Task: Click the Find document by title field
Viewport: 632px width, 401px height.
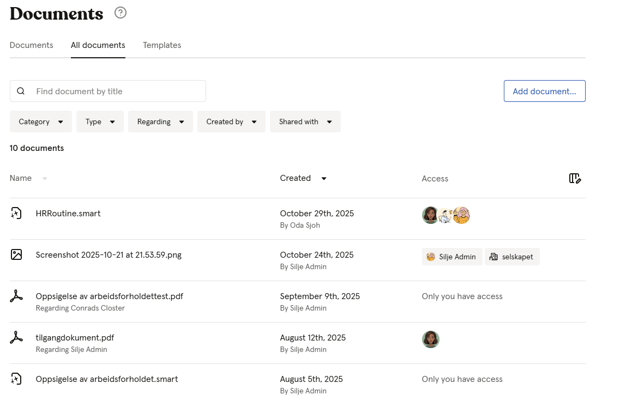Action: point(117,91)
